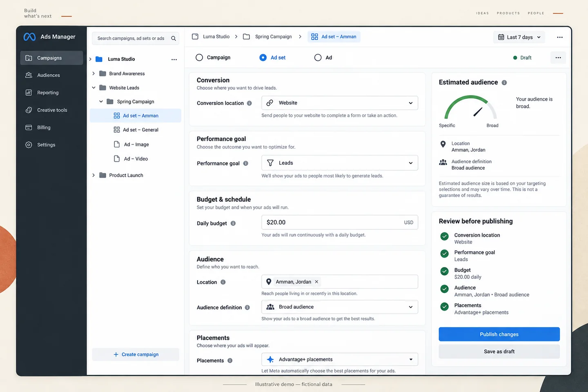Click info icon beside Location label
This screenshot has width=588, height=392.
point(223,282)
